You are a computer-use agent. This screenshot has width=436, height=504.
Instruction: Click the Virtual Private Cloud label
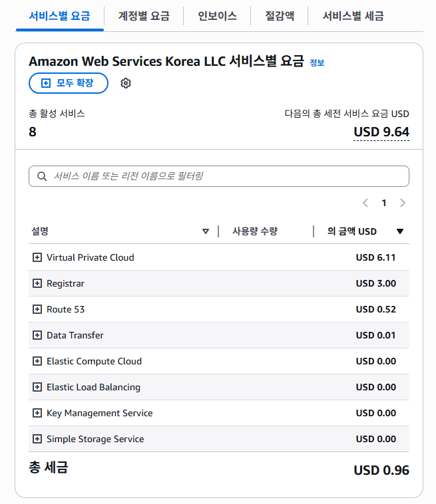click(91, 257)
